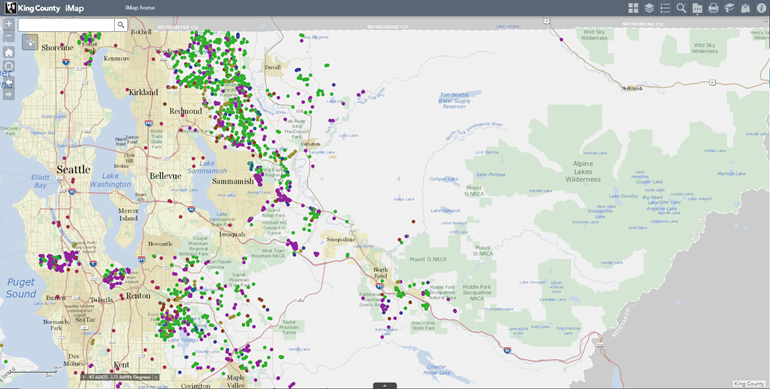This screenshot has height=389, width=770.
Task: Open the query magnifier tool in header
Action: (681, 8)
